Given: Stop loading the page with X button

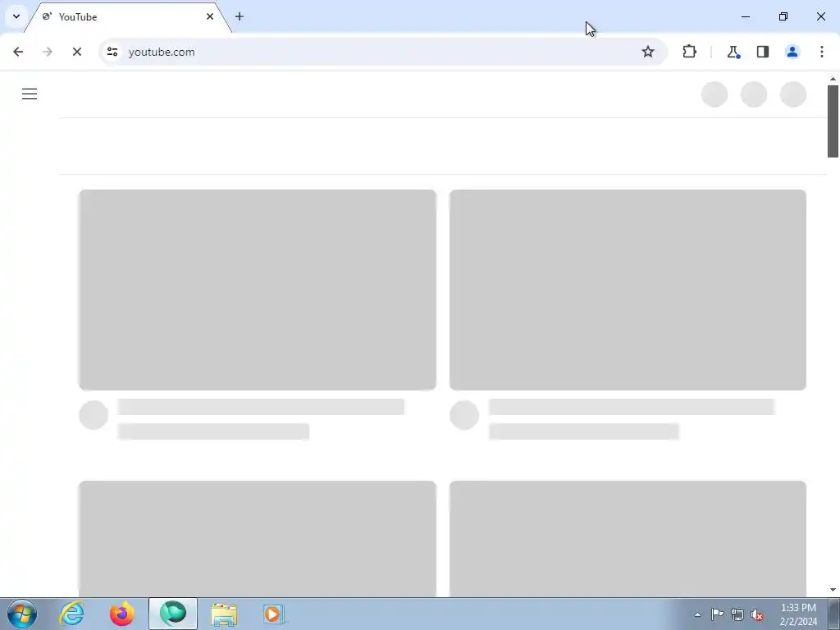Looking at the screenshot, I should pos(76,52).
